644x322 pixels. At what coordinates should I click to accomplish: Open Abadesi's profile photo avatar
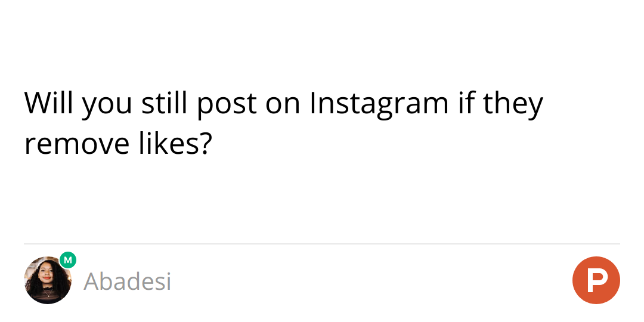[47, 281]
